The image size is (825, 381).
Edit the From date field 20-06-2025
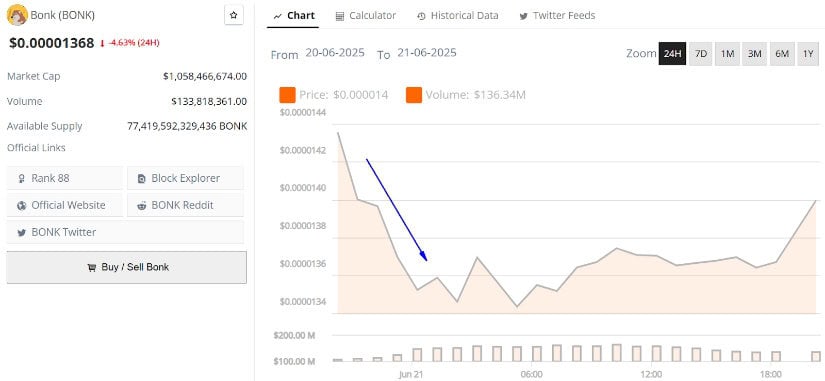(335, 53)
